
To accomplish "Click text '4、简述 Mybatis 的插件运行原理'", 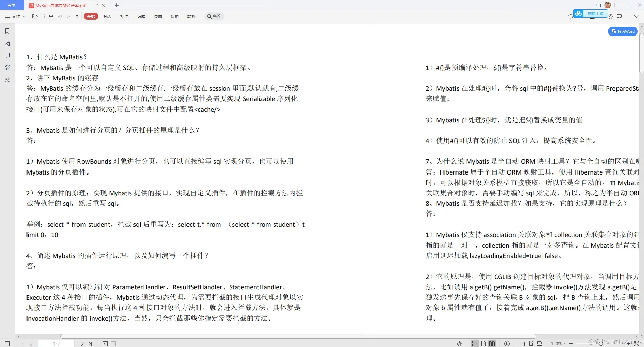I will click(78, 256).
